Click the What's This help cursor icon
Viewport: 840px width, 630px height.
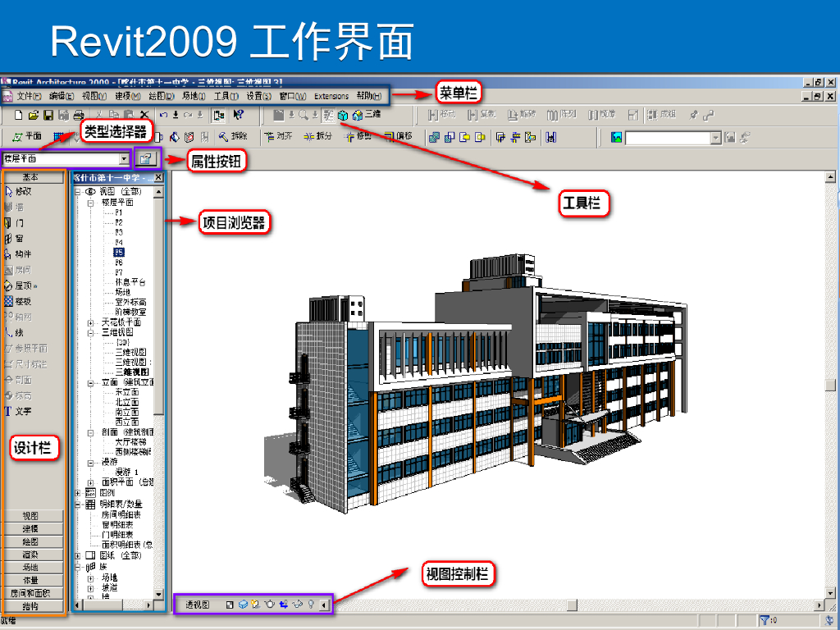tap(239, 115)
